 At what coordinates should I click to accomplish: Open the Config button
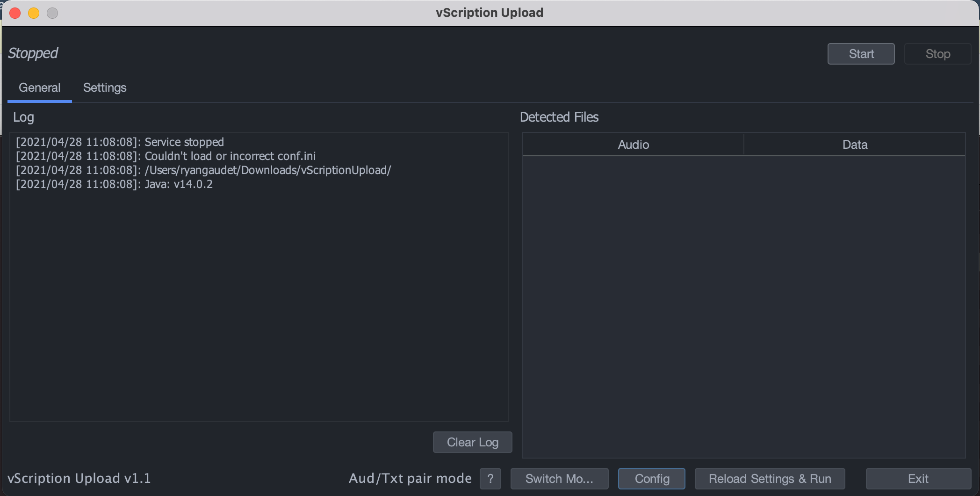point(652,479)
